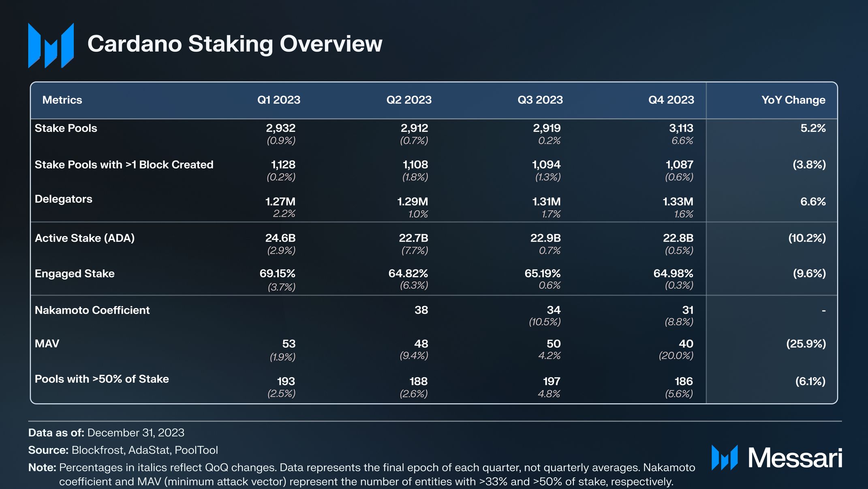Select the MAV YoY change value (25.9%)
The width and height of the screenshot is (868, 489).
[806, 344]
